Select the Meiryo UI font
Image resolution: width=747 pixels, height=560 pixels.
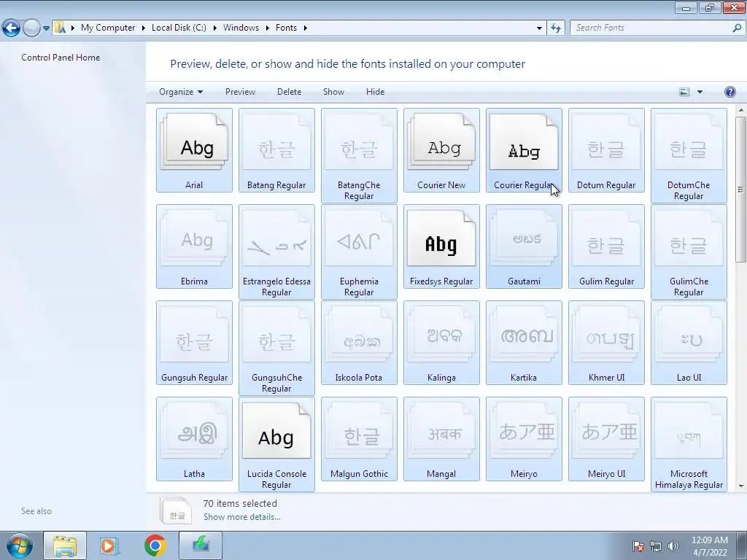[606, 438]
